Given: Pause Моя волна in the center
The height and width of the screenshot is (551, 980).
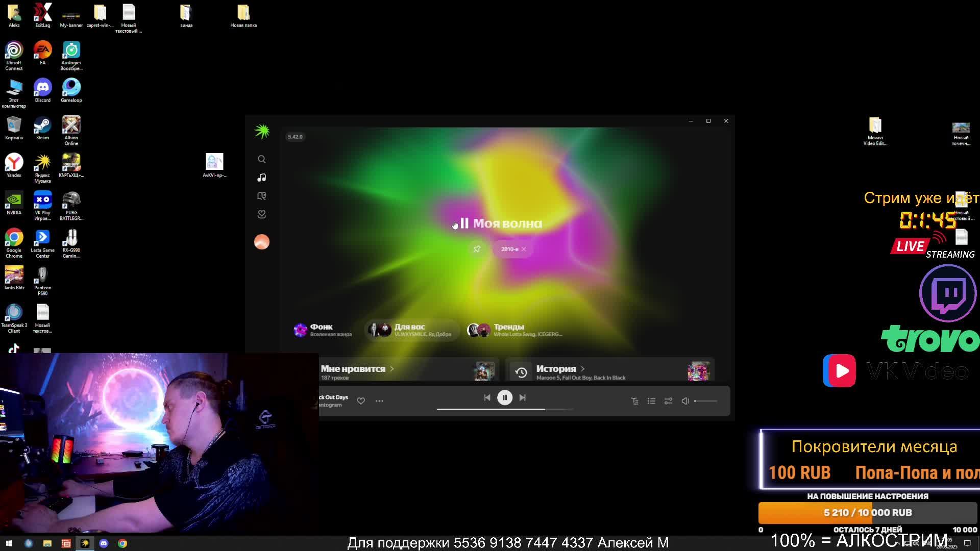Looking at the screenshot, I should coord(464,223).
